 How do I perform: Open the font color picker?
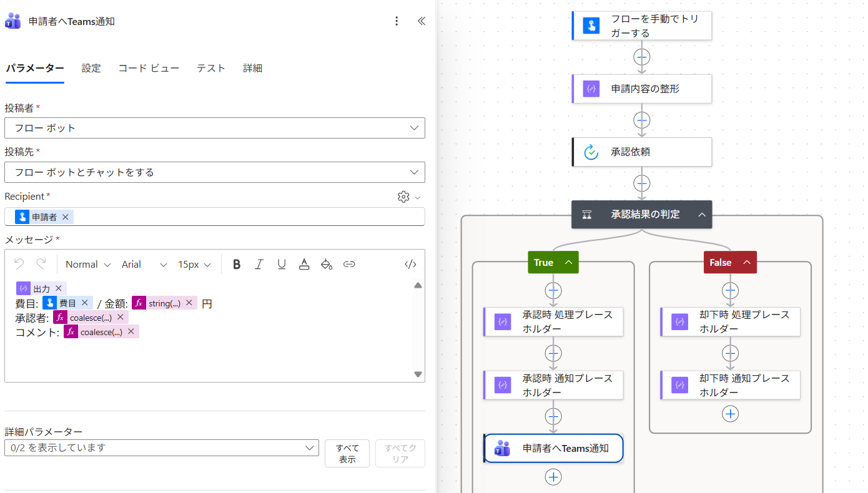tap(304, 265)
